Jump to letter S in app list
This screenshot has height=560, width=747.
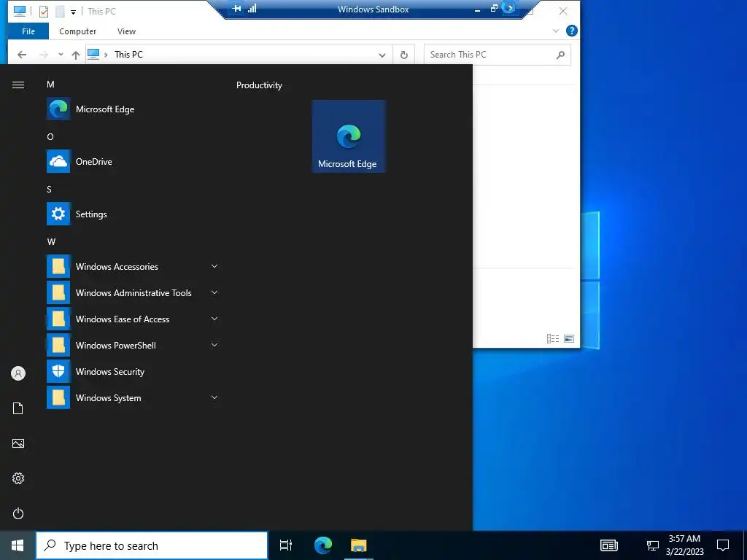(49, 189)
